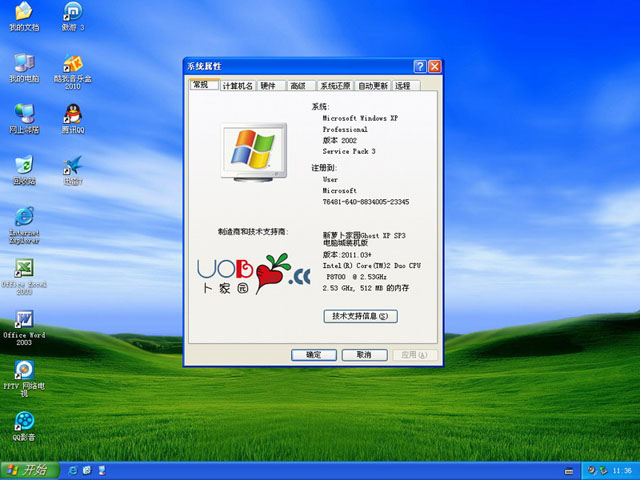The image size is (640, 480).
Task: Click the Windows XP monitor logo image
Action: [253, 152]
